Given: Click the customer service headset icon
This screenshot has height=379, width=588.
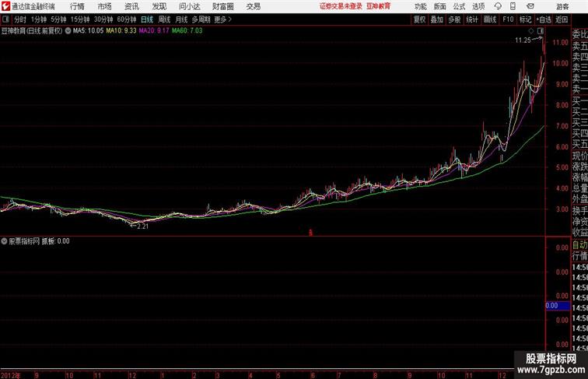Looking at the screenshot, I should click(x=498, y=6).
